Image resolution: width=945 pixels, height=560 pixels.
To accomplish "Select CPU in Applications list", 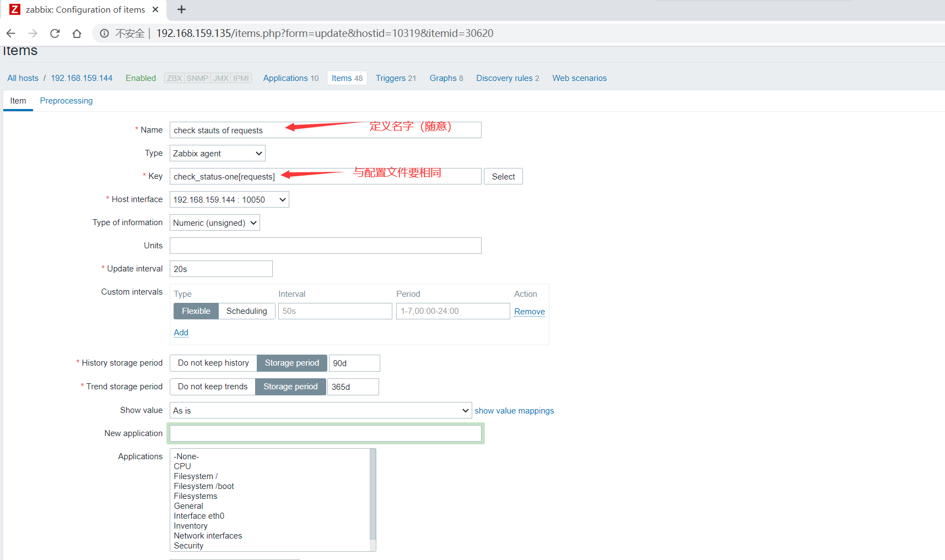I will [x=270, y=466].
